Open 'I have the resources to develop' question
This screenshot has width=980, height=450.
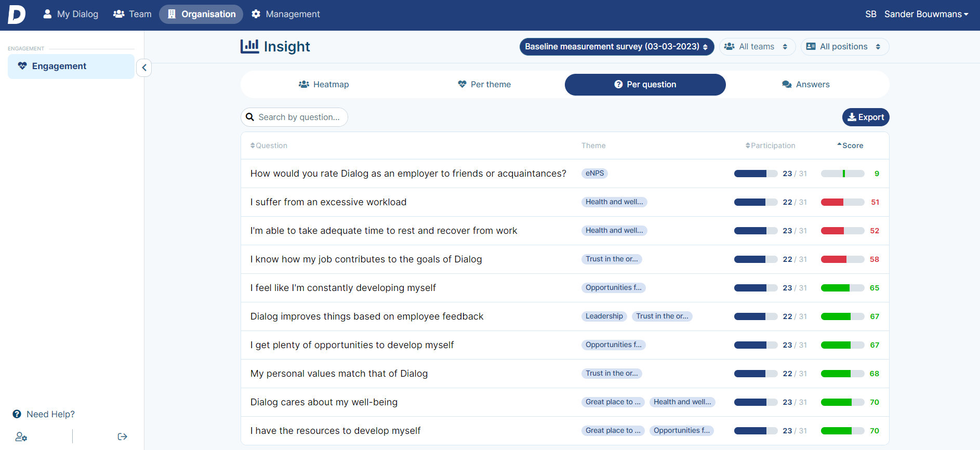[565, 431]
